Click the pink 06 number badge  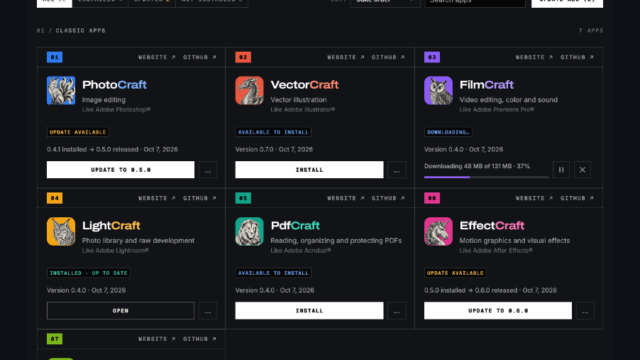[x=432, y=198]
